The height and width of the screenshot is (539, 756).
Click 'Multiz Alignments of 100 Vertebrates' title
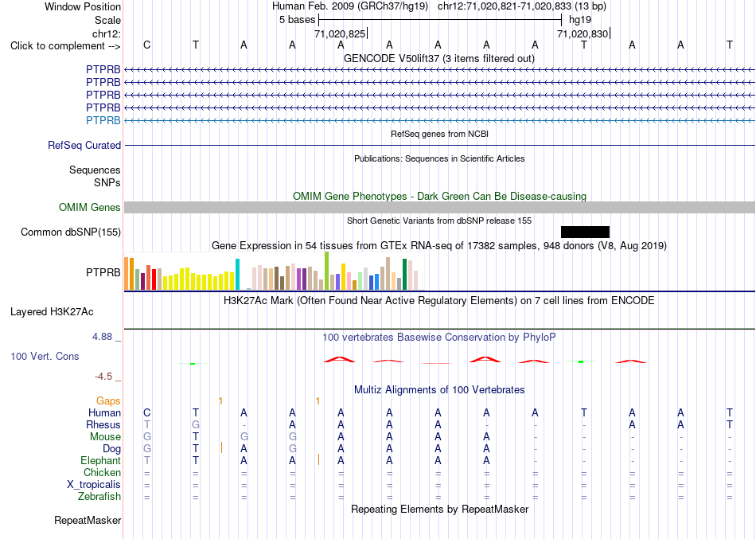pyautogui.click(x=439, y=389)
